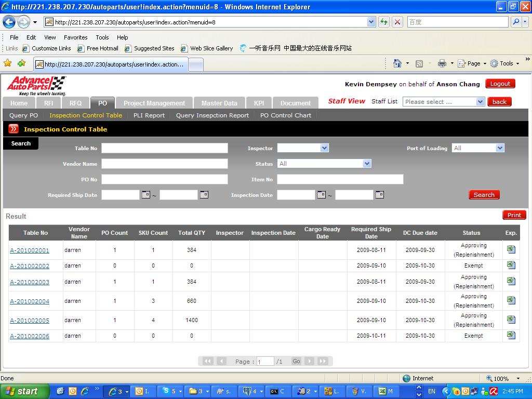Viewport: 532px width, 399px height.
Task: Export table A-201002004 to Excel
Action: [511, 300]
